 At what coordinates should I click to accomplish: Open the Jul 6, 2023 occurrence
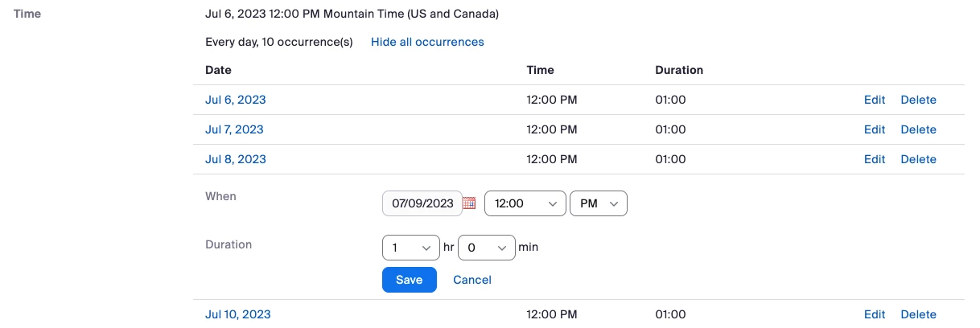tap(236, 100)
